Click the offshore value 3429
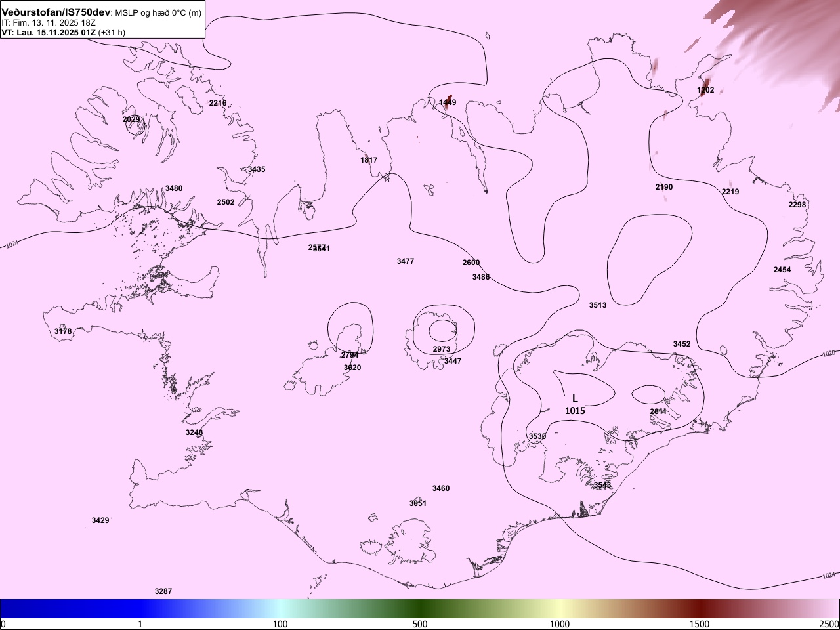The height and width of the screenshot is (630, 840). [100, 520]
